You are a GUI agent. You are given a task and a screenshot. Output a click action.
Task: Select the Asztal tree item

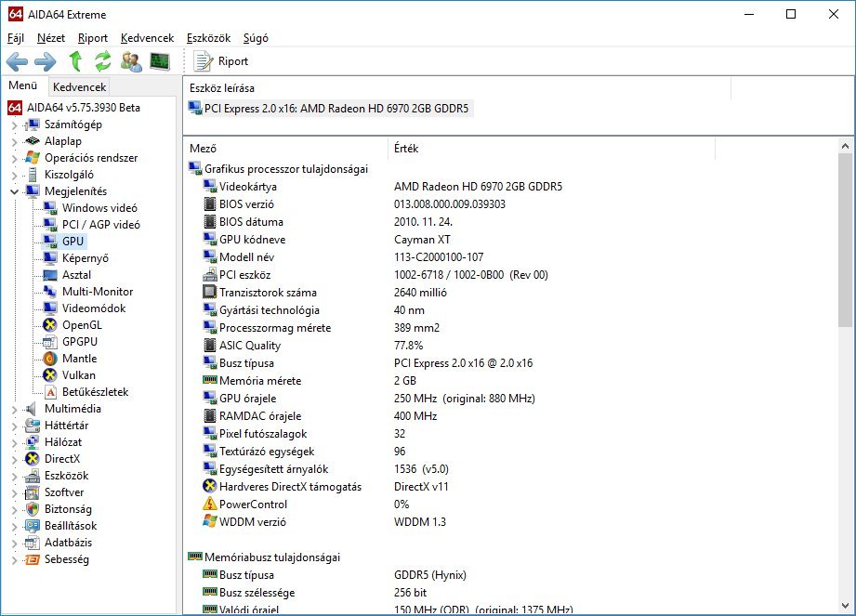pyautogui.click(x=76, y=275)
